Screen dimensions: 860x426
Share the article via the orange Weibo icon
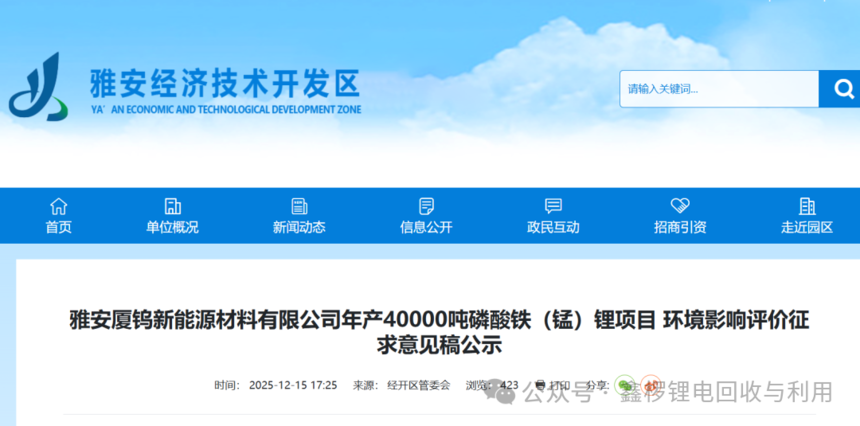click(650, 385)
